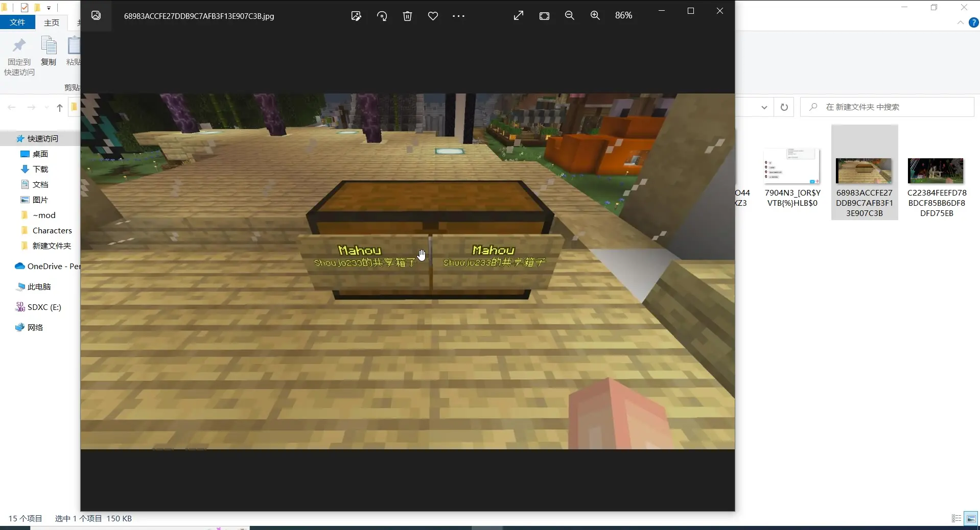Screen dimensions: 980x530
Task: Go back with Explorer's back arrow
Action: [x=12, y=107]
